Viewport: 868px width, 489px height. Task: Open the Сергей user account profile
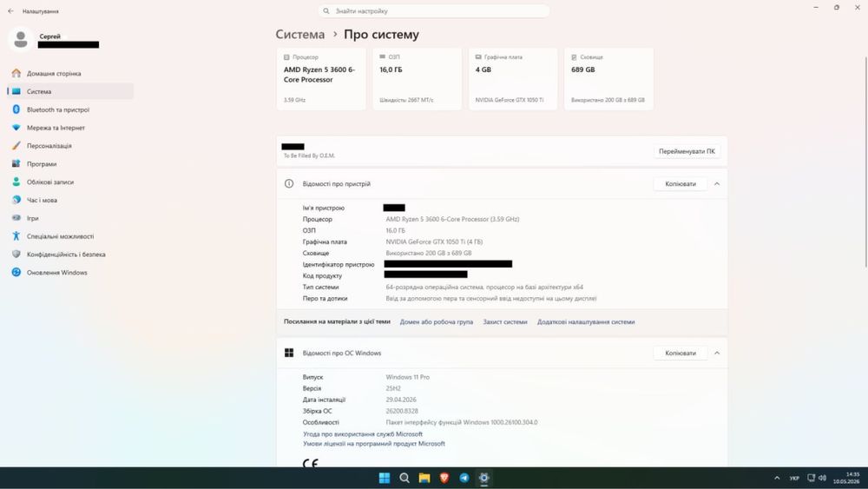point(54,40)
